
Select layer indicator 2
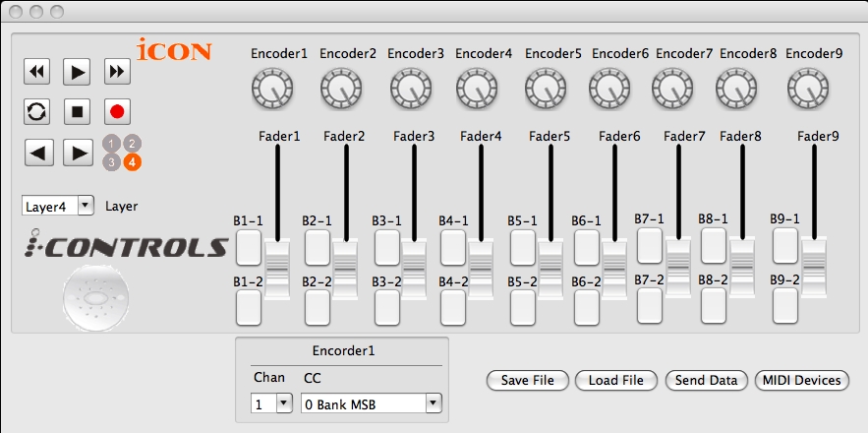tap(132, 144)
